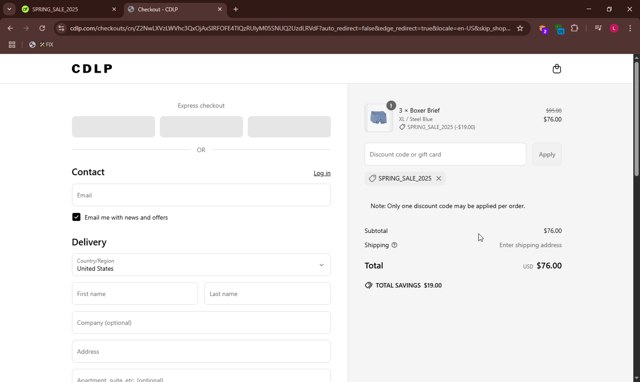Click the CDLP logo

tap(92, 69)
